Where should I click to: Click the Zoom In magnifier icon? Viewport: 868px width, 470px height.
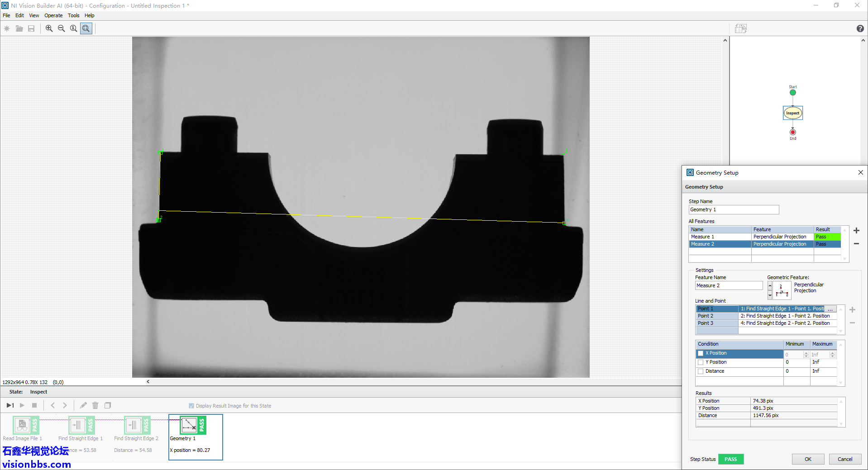pos(49,28)
